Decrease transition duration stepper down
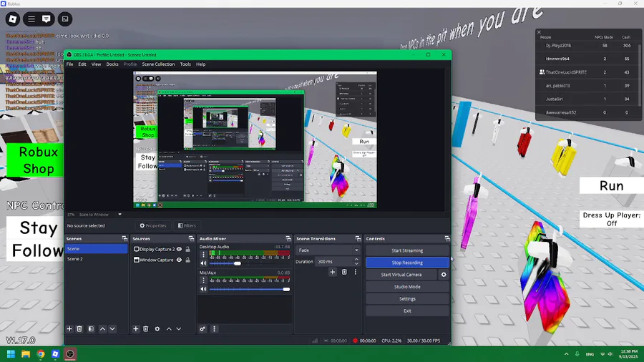Image resolution: width=644 pixels, height=362 pixels. [x=356, y=263]
